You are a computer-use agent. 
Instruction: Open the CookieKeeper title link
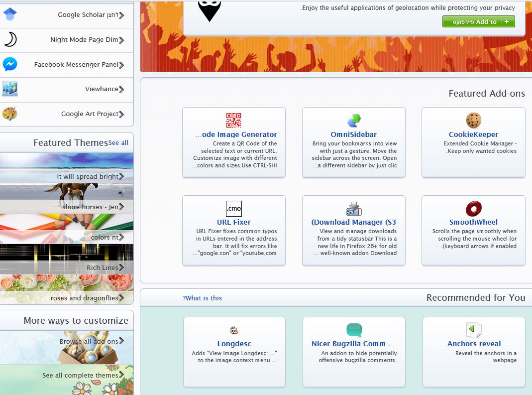[x=473, y=134]
